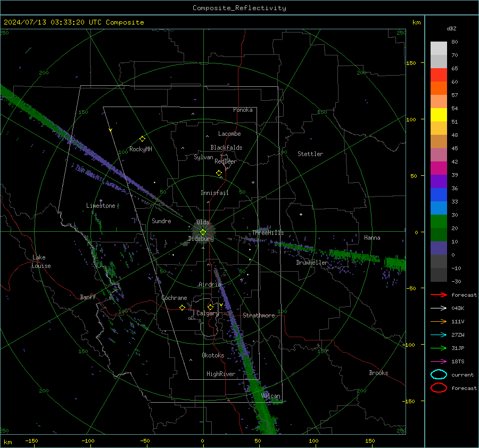Click the Strathmore city label

pos(259,315)
